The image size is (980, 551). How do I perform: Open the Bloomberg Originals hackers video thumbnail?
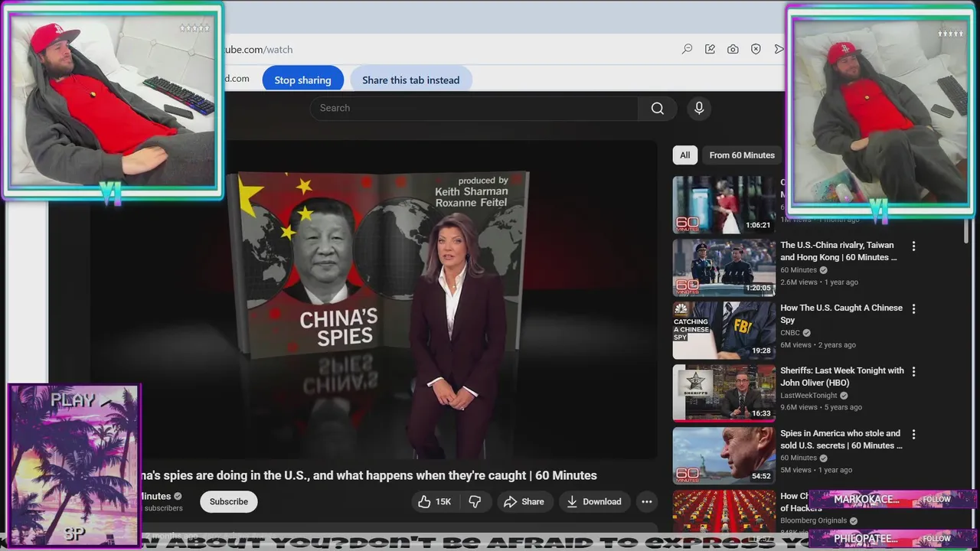click(724, 510)
